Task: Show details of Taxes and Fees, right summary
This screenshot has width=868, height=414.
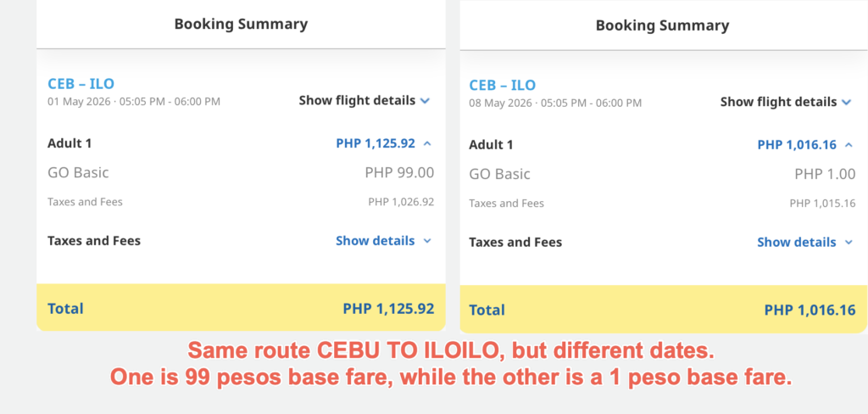Action: 804,242
